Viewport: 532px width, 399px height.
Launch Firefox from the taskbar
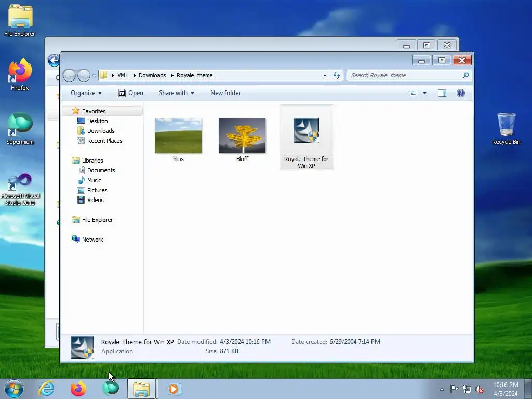(78, 389)
